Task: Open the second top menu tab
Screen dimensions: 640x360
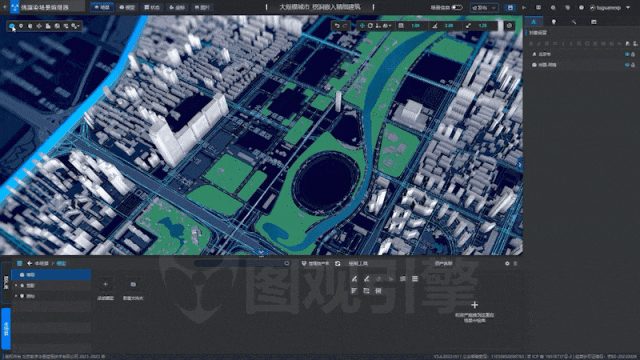Action: click(127, 7)
